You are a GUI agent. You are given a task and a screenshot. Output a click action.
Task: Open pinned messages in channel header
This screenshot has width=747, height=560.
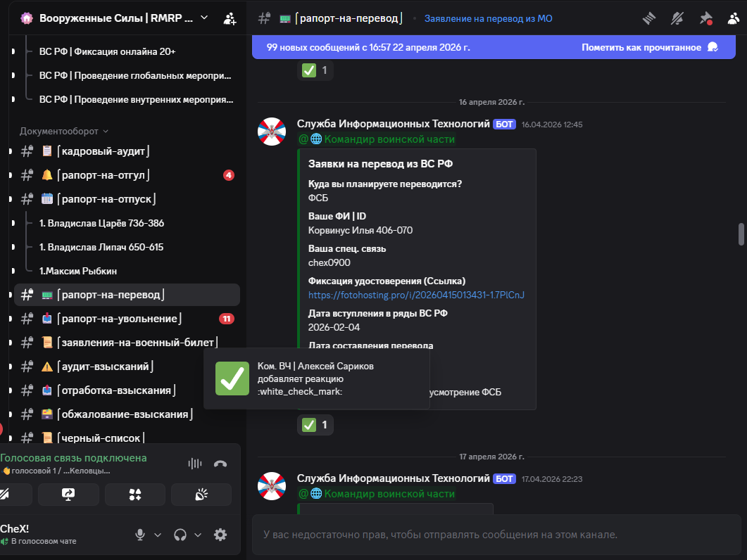[705, 18]
